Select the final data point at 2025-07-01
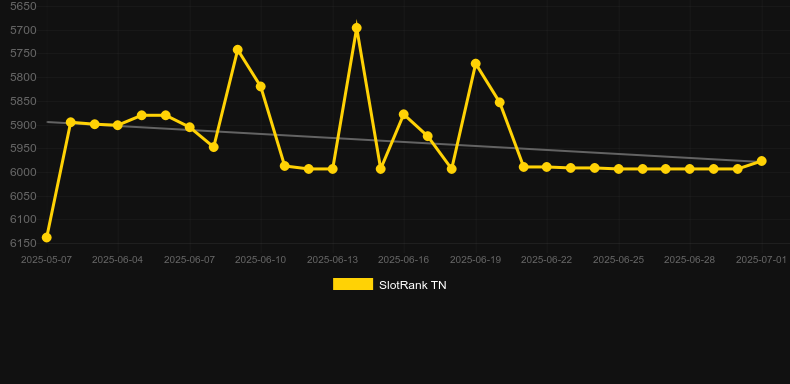Screen dimensions: 790x384 tap(762, 161)
